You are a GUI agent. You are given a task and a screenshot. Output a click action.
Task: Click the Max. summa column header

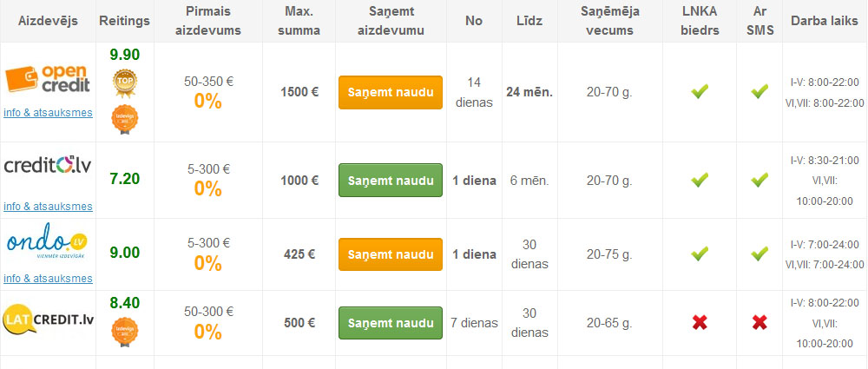[x=302, y=20]
